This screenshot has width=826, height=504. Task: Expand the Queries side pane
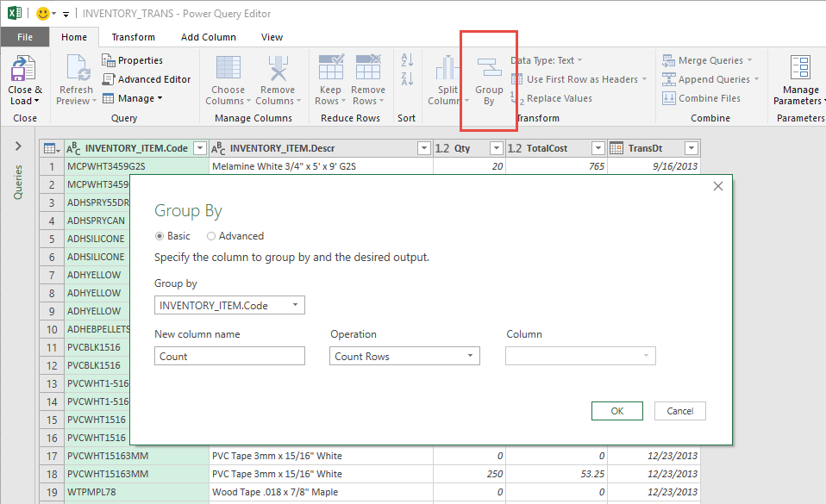(18, 146)
